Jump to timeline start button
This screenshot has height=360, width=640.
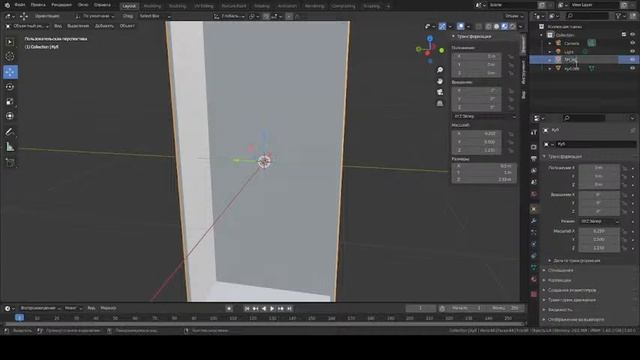[x=247, y=309]
